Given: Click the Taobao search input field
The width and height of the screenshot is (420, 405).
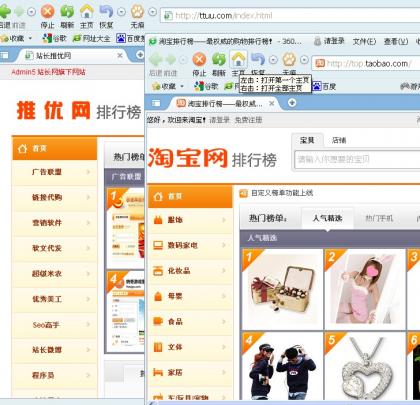Looking at the screenshot, I should pos(357,159).
